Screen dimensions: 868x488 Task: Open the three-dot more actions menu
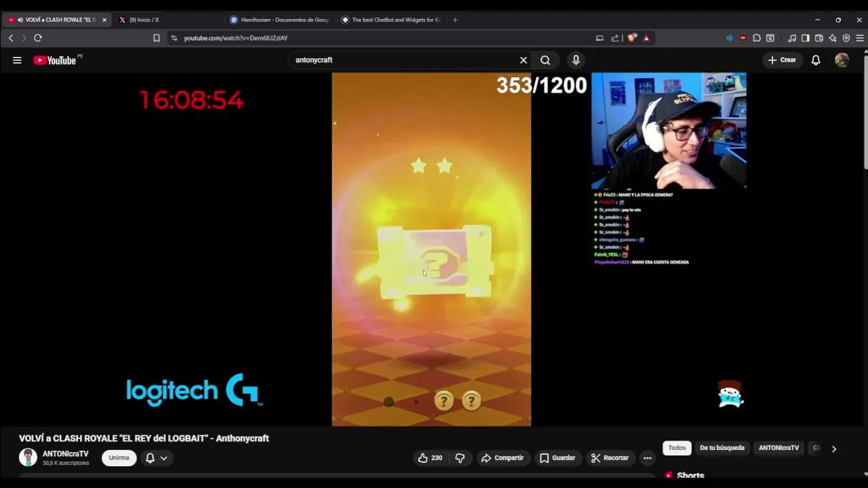click(x=648, y=458)
